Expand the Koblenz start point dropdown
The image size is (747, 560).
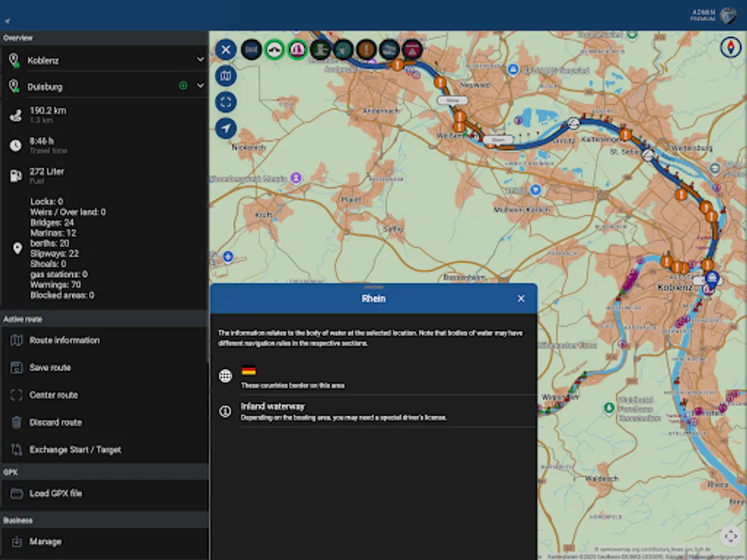point(200,60)
